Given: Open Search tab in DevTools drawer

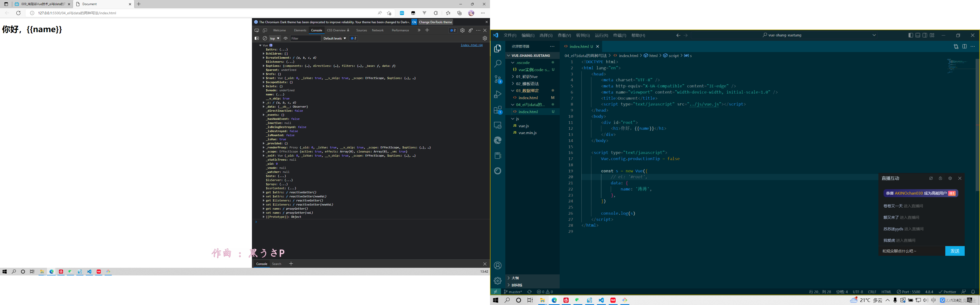Looking at the screenshot, I should [x=277, y=264].
